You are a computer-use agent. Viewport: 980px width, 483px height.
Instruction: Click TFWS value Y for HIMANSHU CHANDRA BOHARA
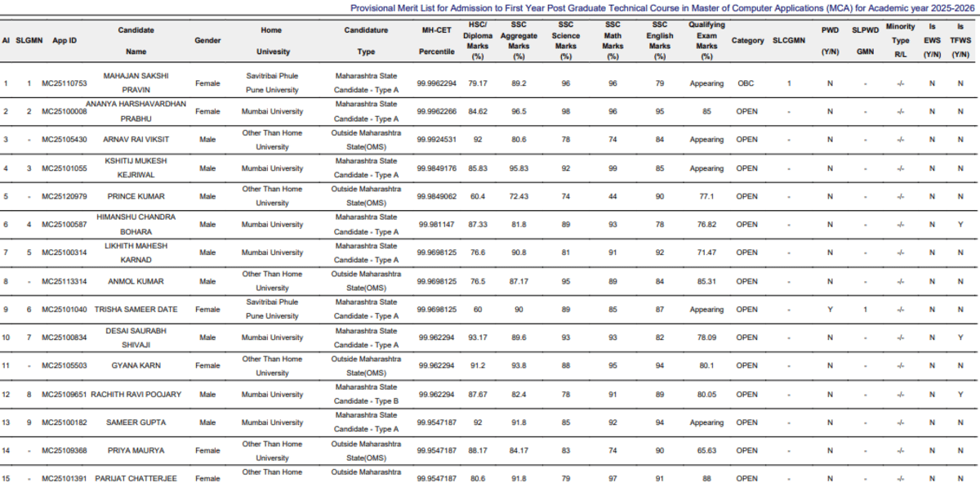click(960, 225)
